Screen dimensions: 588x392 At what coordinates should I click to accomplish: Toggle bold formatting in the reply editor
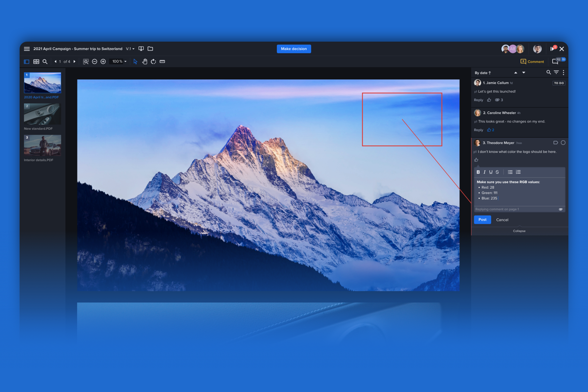[478, 172]
